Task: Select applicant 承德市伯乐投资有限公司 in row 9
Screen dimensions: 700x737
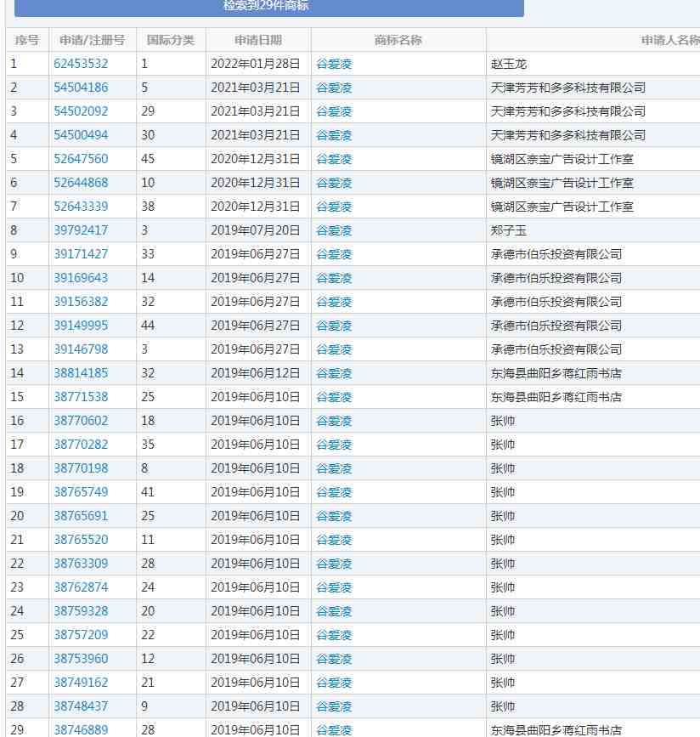Action: tap(556, 254)
